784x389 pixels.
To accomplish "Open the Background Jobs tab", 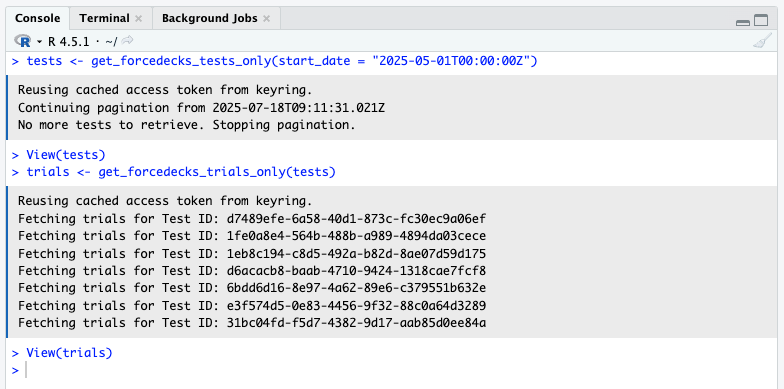I will pos(210,18).
